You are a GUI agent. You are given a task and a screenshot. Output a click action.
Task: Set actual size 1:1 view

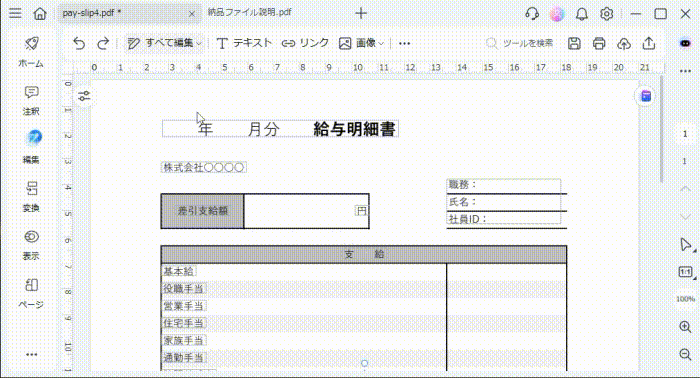(685, 272)
